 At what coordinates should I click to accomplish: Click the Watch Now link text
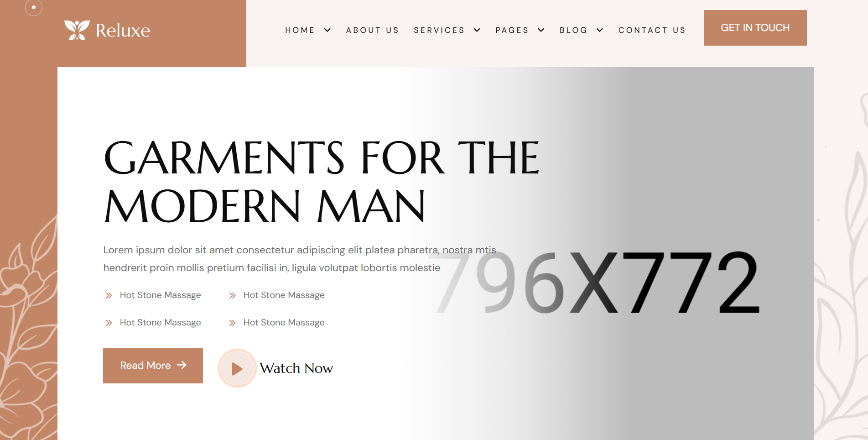coord(296,368)
